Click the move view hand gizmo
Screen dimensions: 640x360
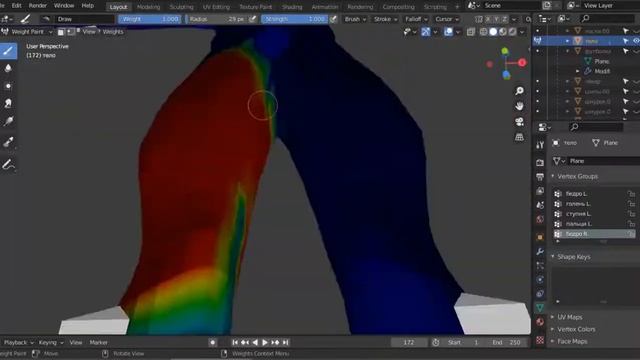(x=519, y=106)
